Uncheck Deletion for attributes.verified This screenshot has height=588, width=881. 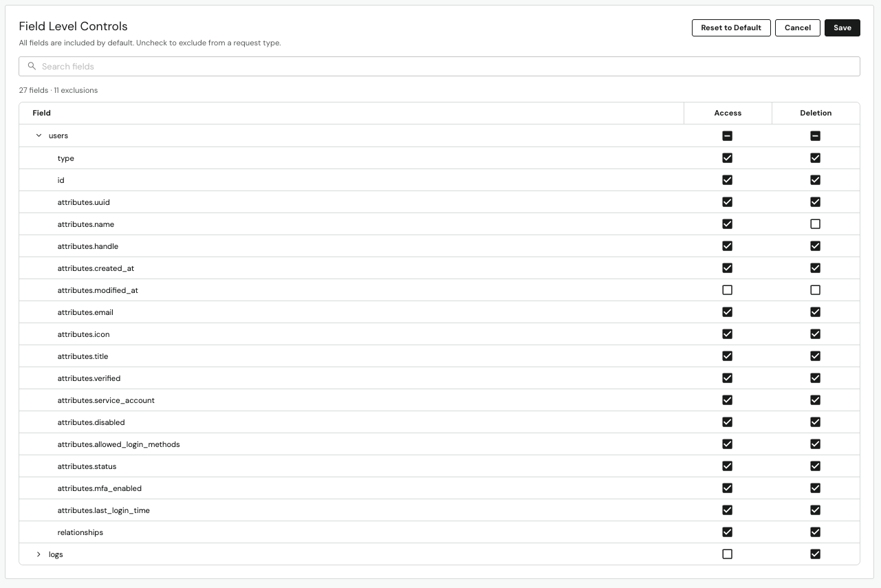tap(816, 378)
